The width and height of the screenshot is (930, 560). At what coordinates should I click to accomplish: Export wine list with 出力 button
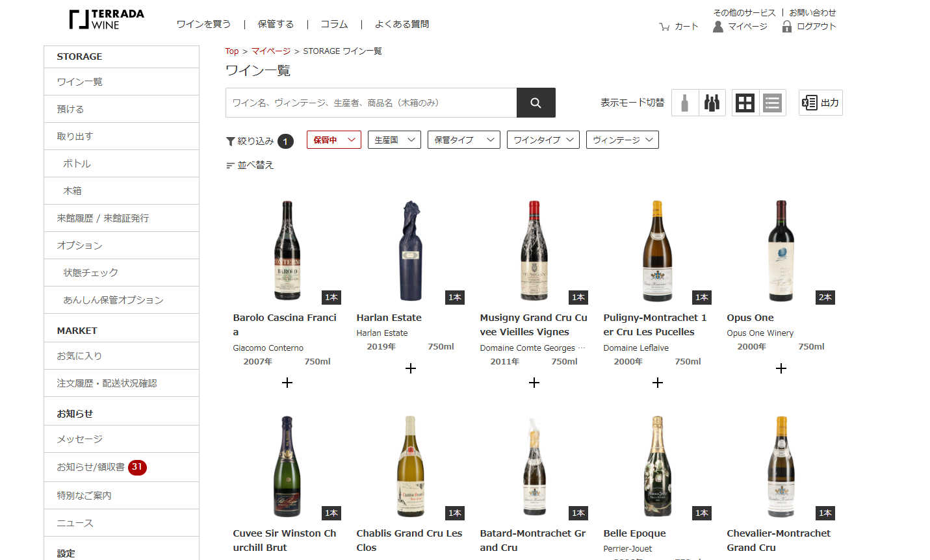pyautogui.click(x=821, y=103)
